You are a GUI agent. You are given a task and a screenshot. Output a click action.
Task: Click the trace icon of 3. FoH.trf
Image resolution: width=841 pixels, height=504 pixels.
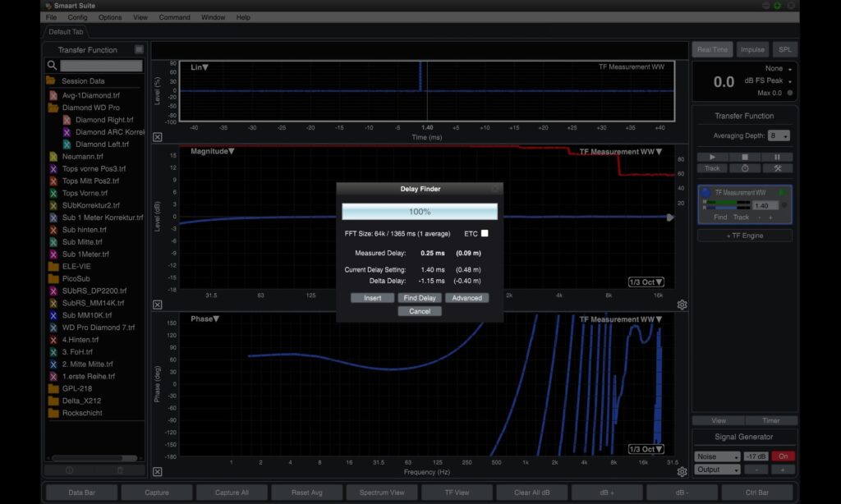(53, 351)
